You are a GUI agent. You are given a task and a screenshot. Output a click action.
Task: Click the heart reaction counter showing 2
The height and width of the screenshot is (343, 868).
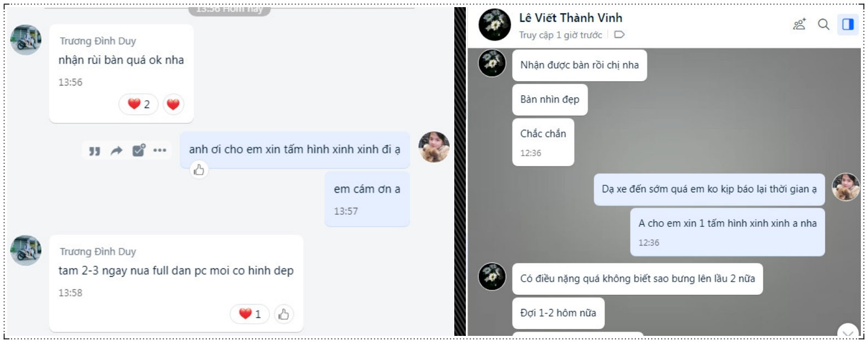pyautogui.click(x=138, y=104)
